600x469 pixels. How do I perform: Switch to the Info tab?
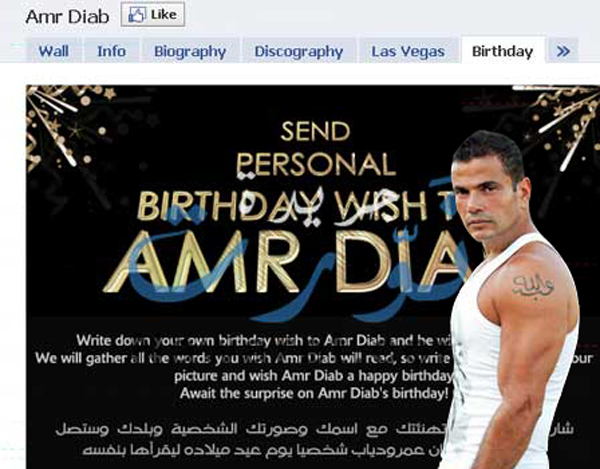coord(111,51)
